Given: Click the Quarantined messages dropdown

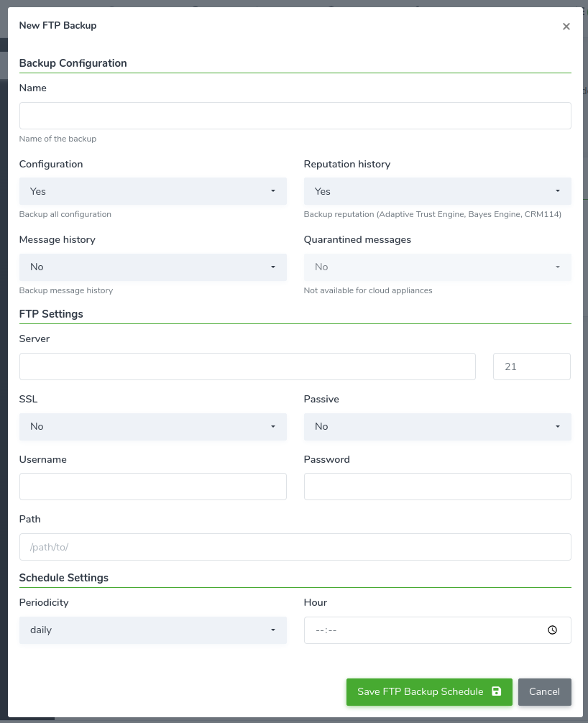Looking at the screenshot, I should point(437,267).
